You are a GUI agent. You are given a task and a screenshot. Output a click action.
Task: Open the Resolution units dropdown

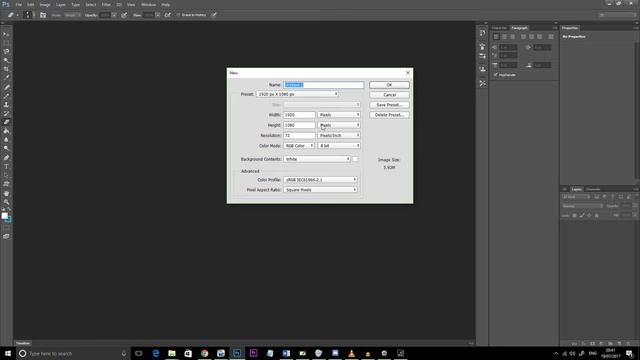339,136
